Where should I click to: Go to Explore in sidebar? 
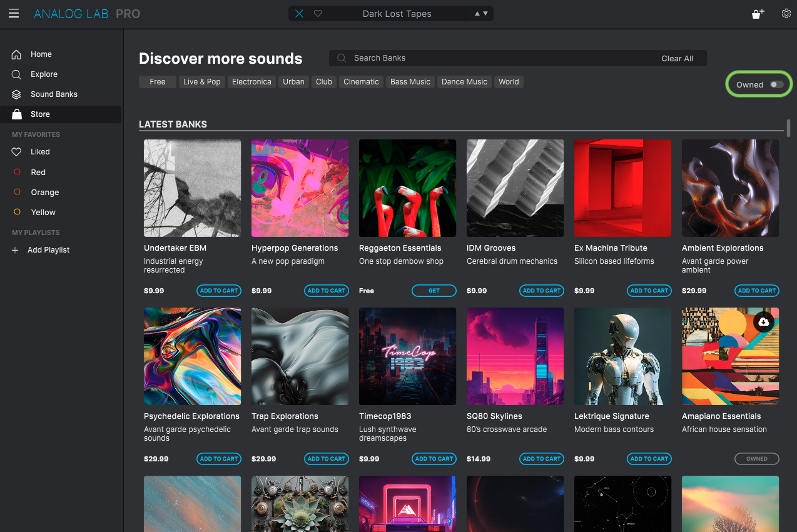44,74
